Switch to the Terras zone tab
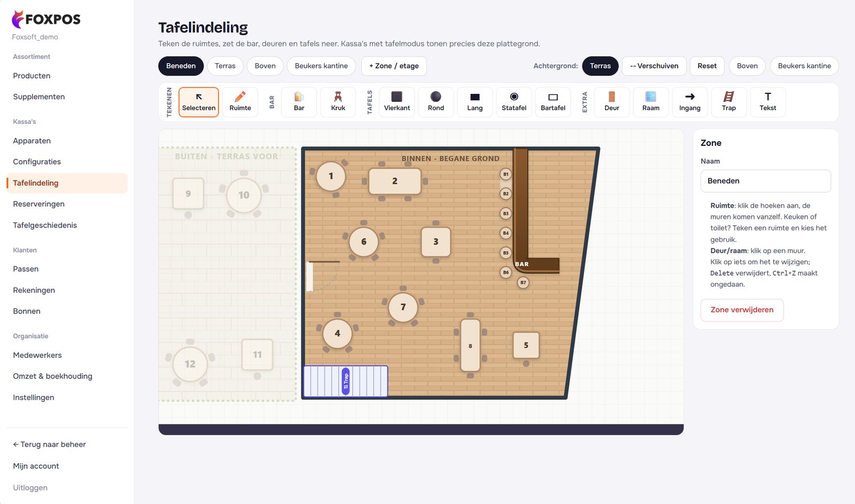 (x=225, y=66)
